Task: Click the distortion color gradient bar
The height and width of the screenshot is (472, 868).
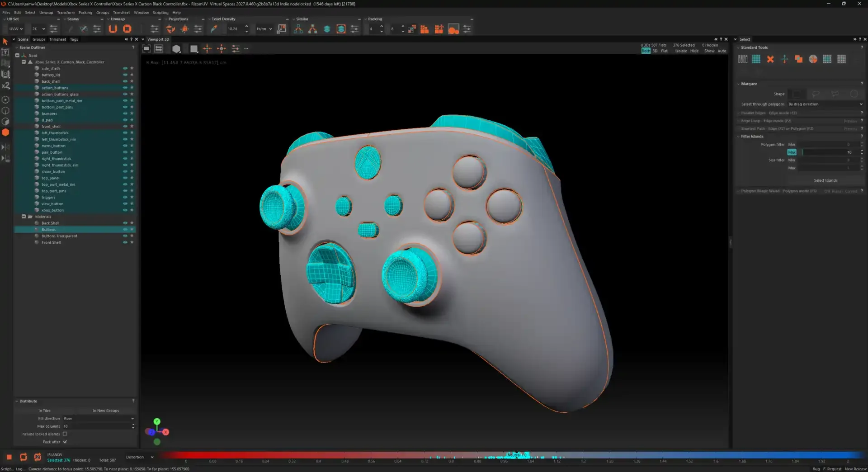Action: coord(512,455)
